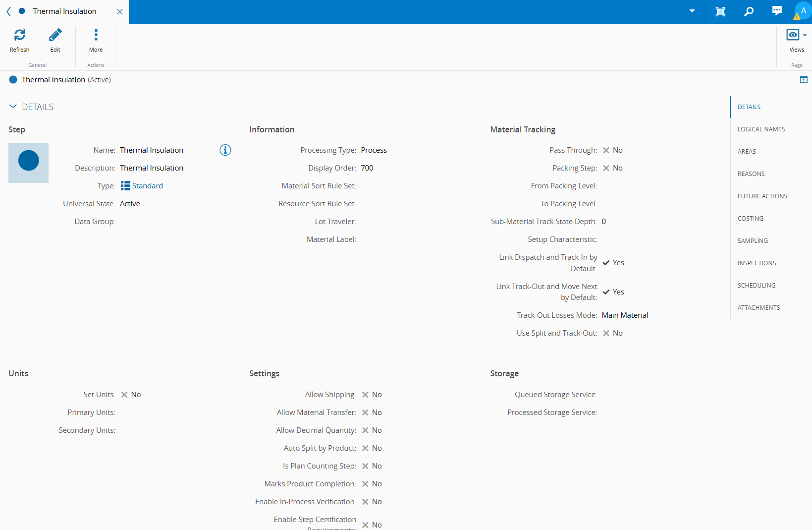Click Link Dispatch and Track-In Yes indicator
This screenshot has height=530, width=812.
(613, 263)
